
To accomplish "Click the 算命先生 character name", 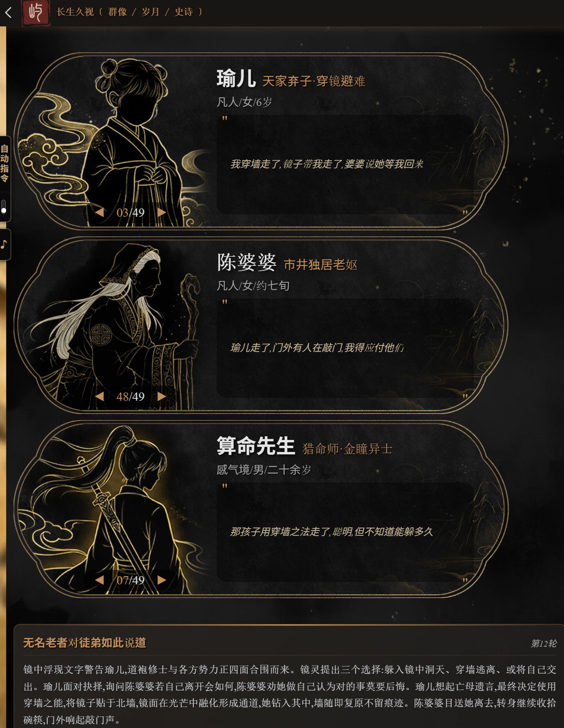I will point(256,446).
